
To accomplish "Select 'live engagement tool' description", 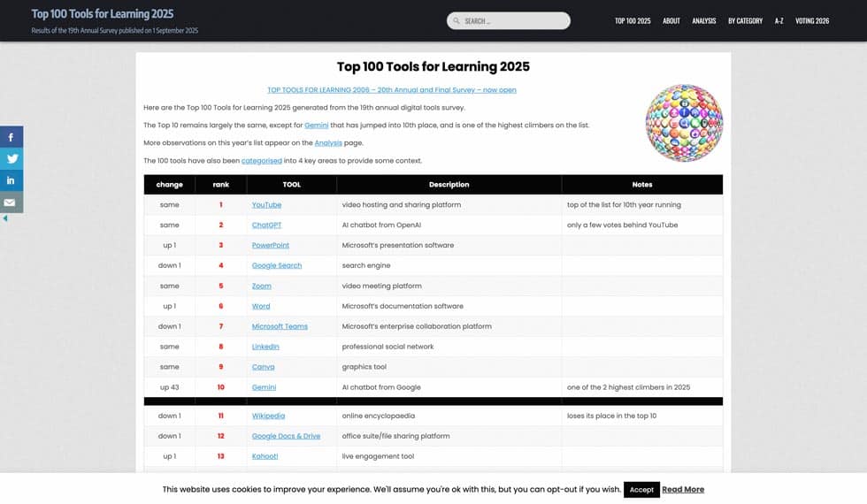I will tap(378, 456).
